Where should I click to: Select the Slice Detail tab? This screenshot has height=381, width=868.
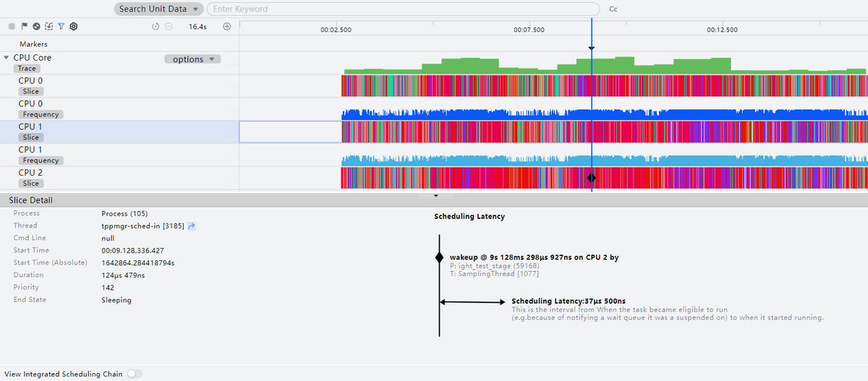30,200
